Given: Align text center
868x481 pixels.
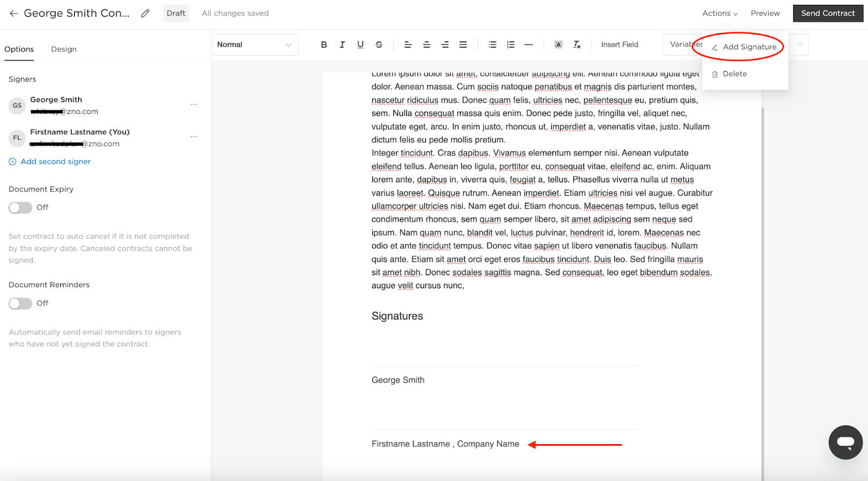Looking at the screenshot, I should pyautogui.click(x=426, y=45).
